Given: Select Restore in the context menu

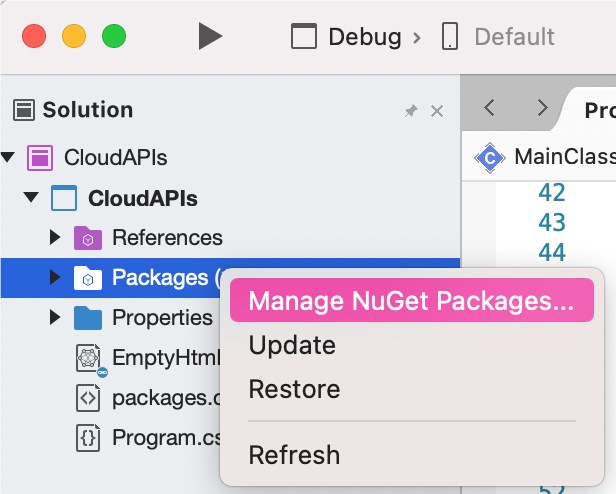Looking at the screenshot, I should [294, 389].
